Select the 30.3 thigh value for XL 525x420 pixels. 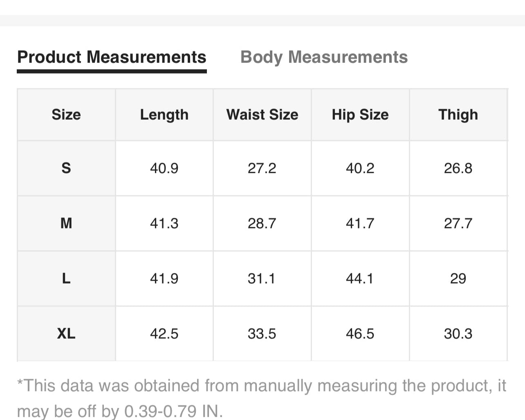point(458,333)
